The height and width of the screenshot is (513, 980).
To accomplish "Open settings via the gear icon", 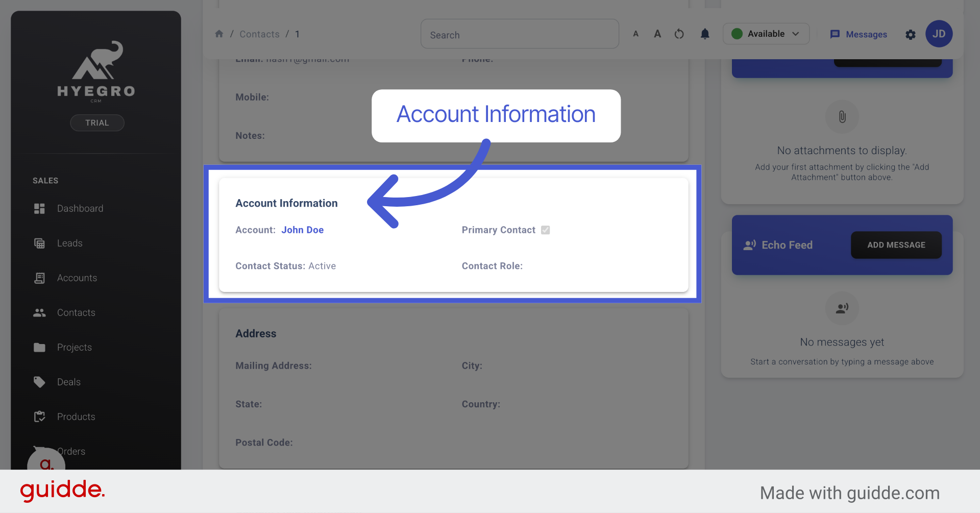I will 911,35.
